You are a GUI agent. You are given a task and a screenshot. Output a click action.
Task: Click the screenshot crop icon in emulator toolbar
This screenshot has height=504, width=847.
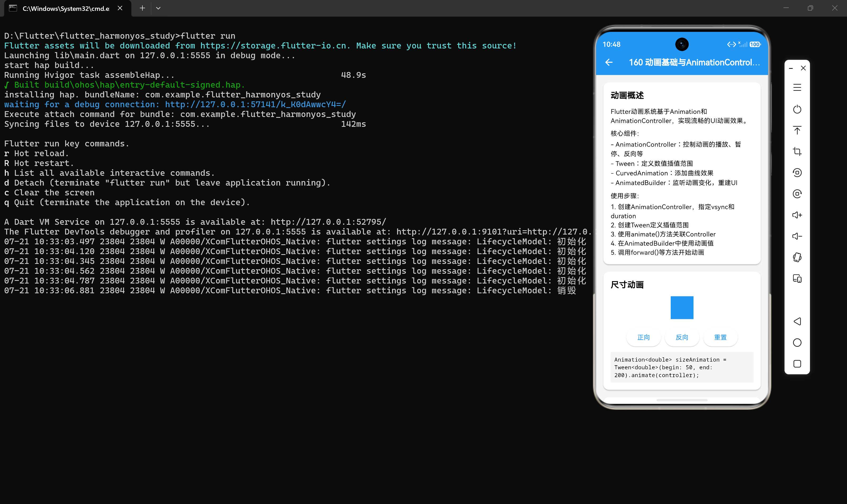(797, 151)
